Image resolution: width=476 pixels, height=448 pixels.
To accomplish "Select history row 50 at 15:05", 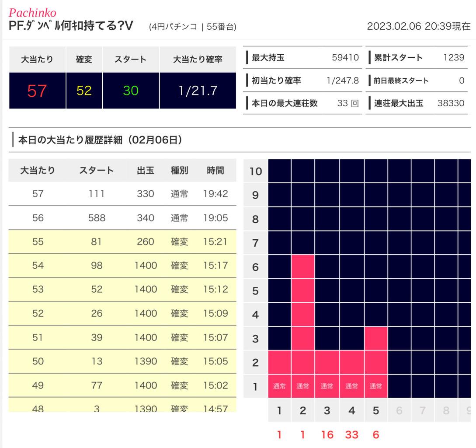I will (122, 361).
